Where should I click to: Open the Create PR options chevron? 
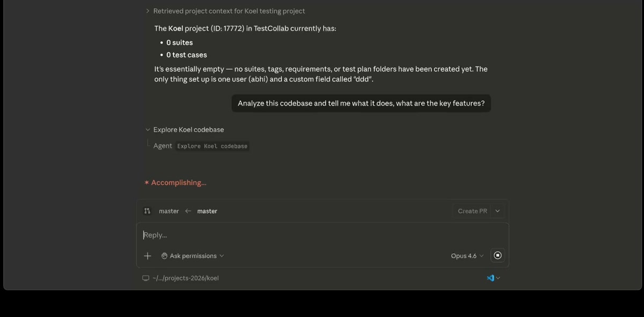point(497,211)
